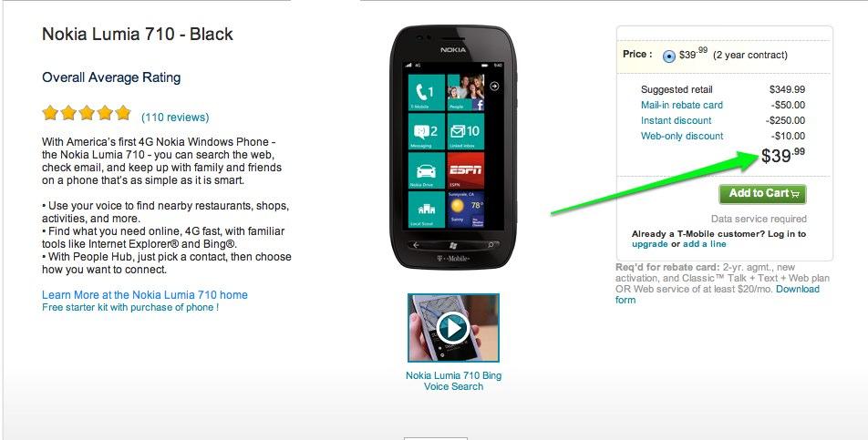
Task: Click the Linked inbox mail tile on phone
Action: [x=466, y=131]
